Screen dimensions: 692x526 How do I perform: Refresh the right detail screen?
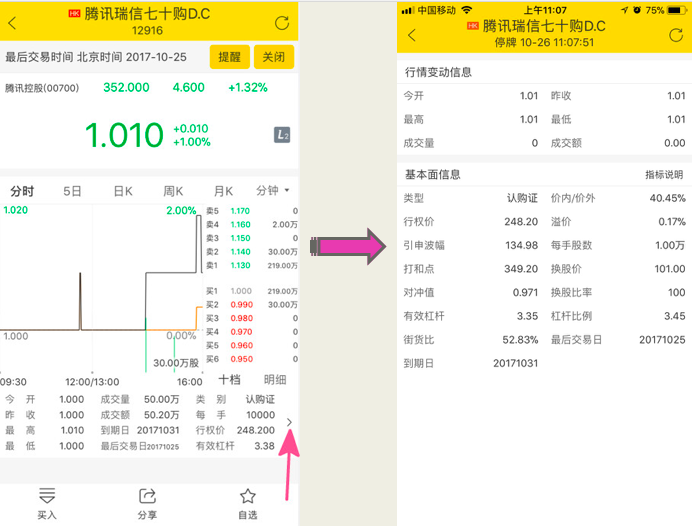[676, 35]
